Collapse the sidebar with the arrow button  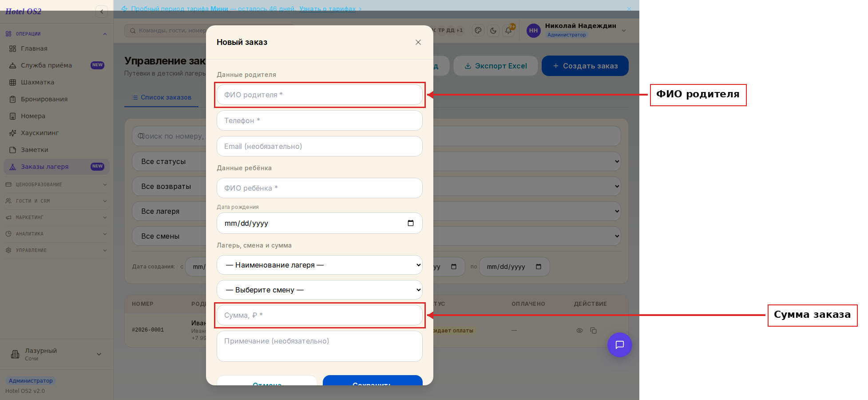(x=102, y=12)
